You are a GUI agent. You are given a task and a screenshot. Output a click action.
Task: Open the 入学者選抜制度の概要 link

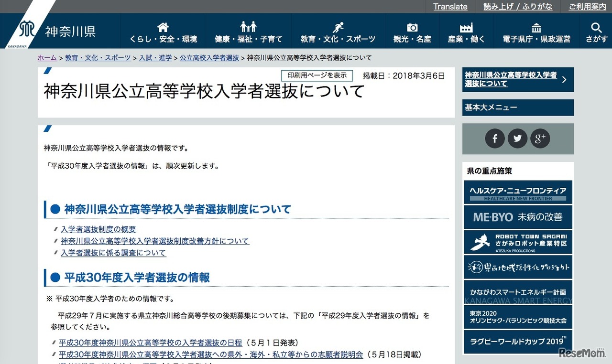98,229
